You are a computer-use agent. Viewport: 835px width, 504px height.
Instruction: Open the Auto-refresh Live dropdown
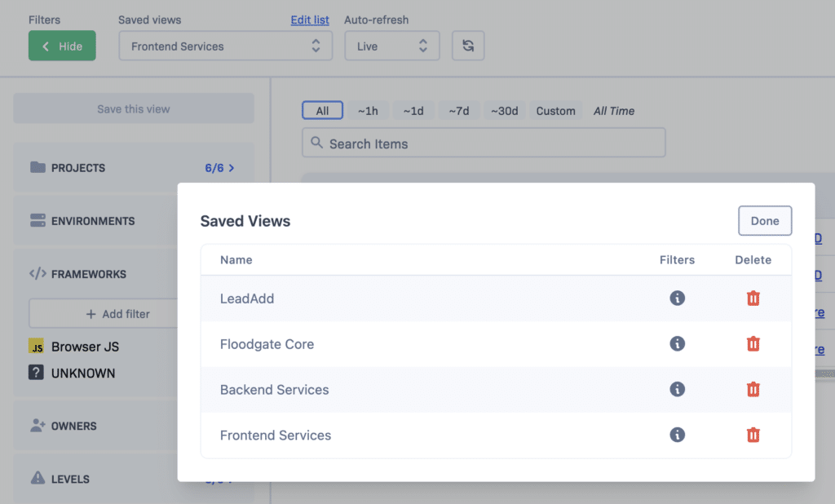click(x=391, y=46)
